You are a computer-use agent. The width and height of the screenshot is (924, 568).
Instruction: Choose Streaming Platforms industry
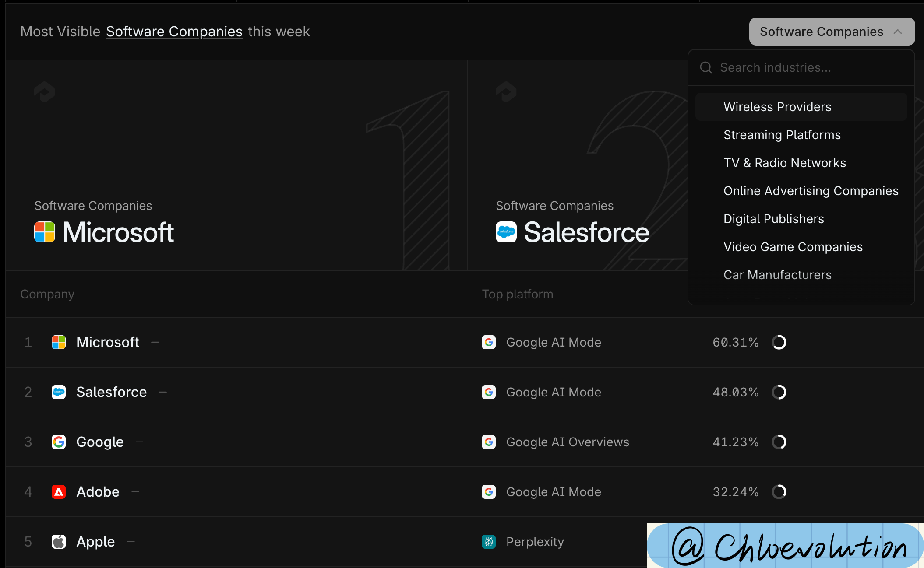pyautogui.click(x=782, y=135)
